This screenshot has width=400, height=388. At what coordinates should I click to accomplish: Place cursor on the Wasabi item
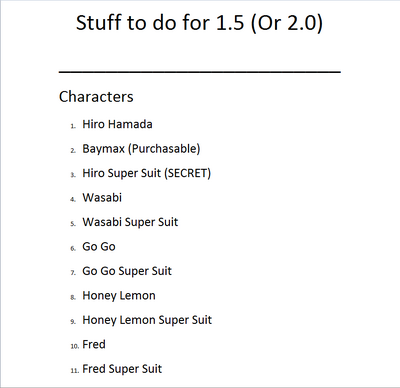pyautogui.click(x=102, y=198)
